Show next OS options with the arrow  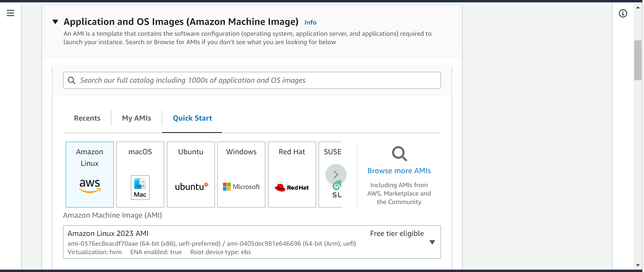(x=336, y=175)
